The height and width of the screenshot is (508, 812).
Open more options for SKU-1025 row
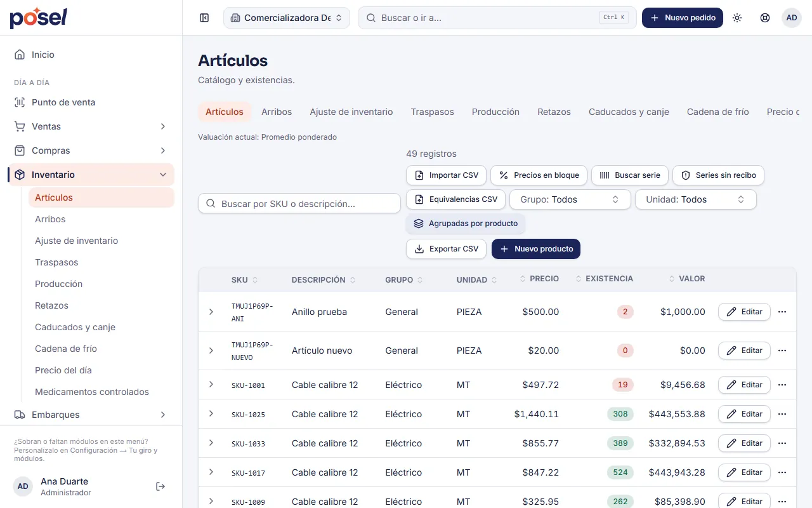[x=782, y=414]
